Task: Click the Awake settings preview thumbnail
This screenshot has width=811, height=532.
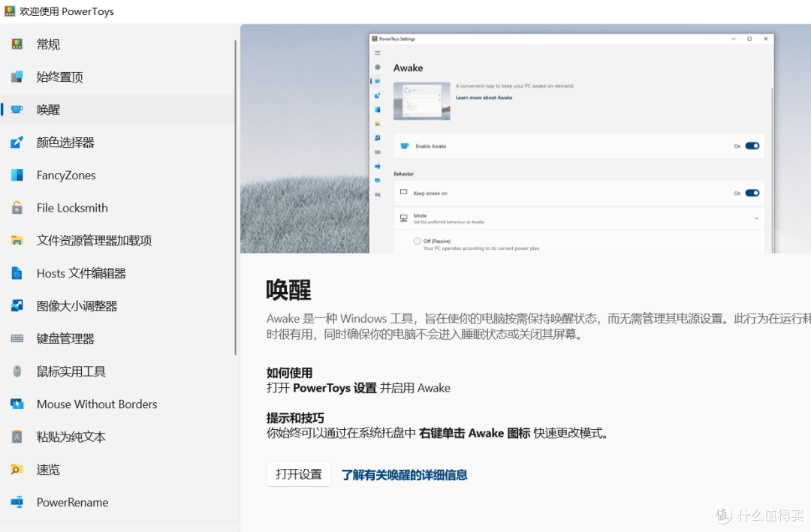Action: click(x=421, y=101)
